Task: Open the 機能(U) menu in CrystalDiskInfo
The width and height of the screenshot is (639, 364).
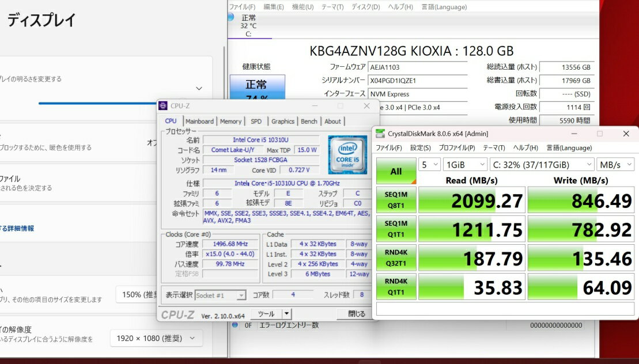Action: pos(303,7)
